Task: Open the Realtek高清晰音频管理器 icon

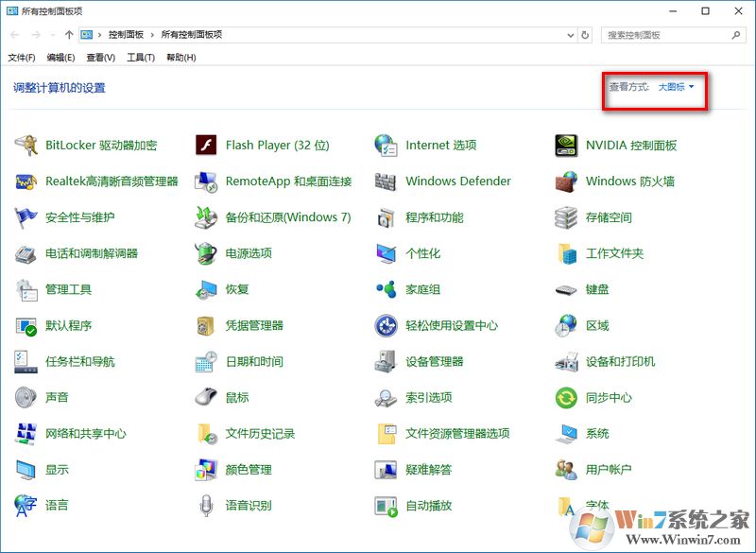Action: pyautogui.click(x=26, y=181)
